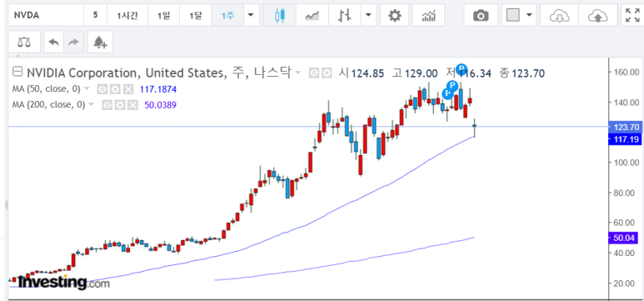Open settings gear for MA 200 indicator

click(120, 105)
